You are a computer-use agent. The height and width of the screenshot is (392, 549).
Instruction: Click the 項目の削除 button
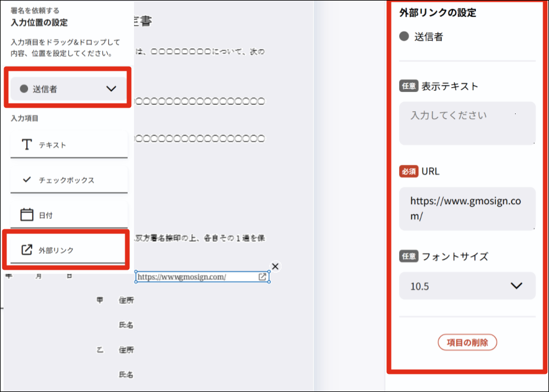[468, 342]
